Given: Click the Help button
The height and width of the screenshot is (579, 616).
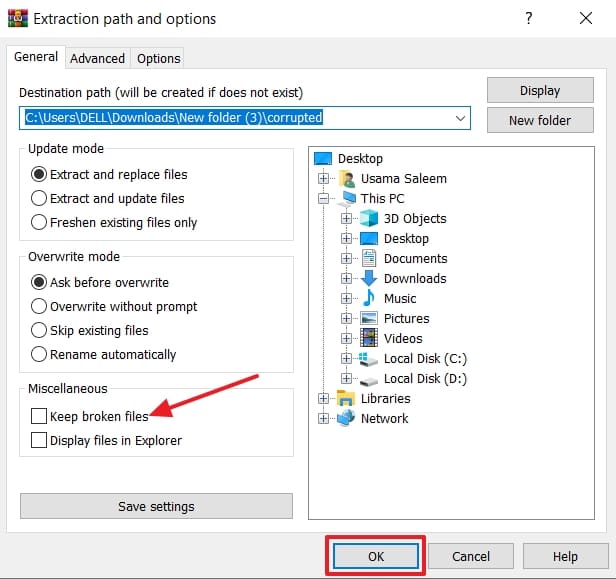Looking at the screenshot, I should click(x=565, y=556).
